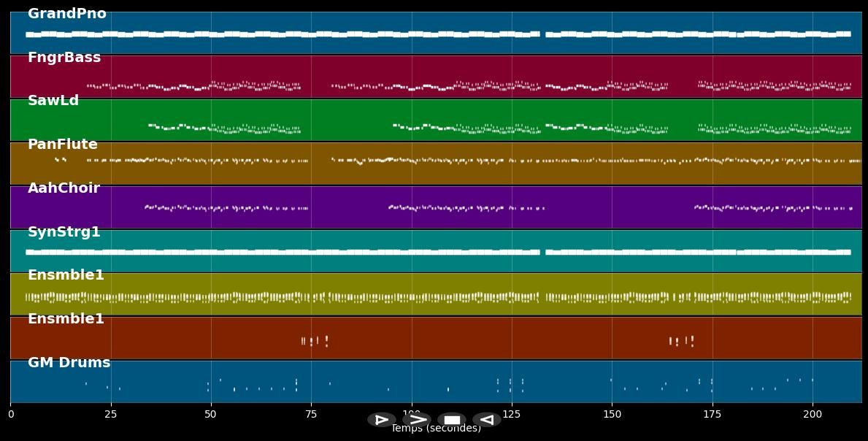Click the 25 second tick label
Screen dimensions: 868x441
point(110,415)
